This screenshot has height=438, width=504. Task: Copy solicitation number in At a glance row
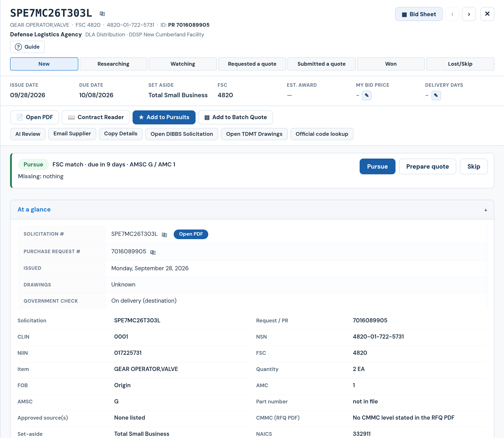pyautogui.click(x=164, y=235)
